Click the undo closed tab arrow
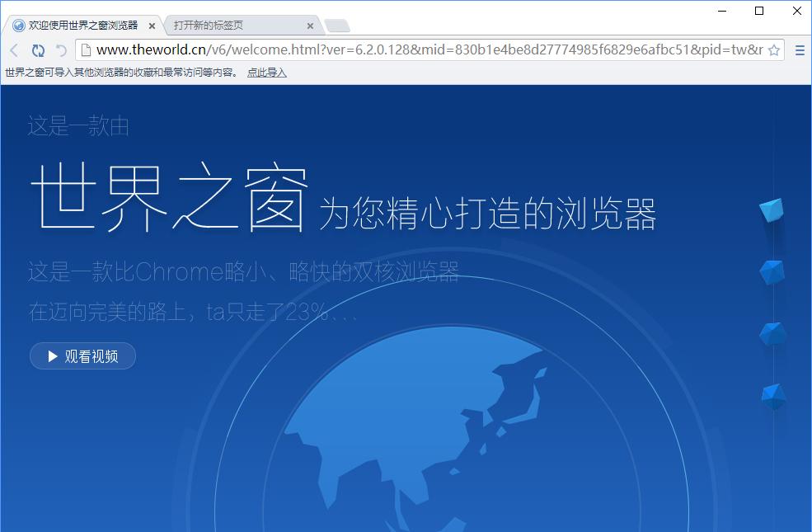The width and height of the screenshot is (812, 532). click(x=62, y=50)
